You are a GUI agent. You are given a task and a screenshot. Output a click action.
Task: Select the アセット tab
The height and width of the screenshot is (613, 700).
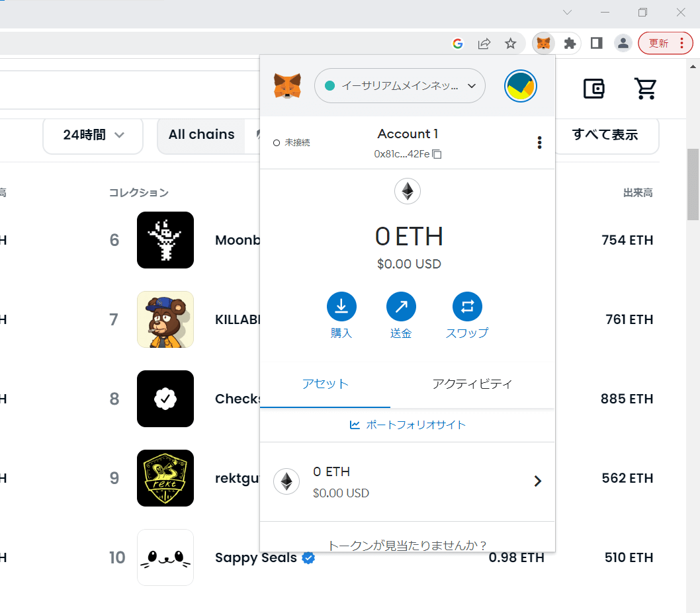click(x=325, y=384)
